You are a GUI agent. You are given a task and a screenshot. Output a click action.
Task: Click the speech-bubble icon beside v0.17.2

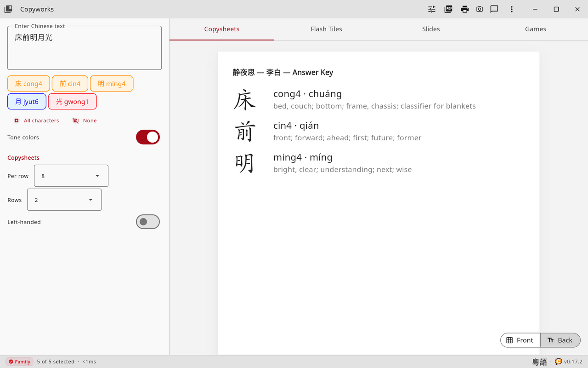tap(559, 362)
